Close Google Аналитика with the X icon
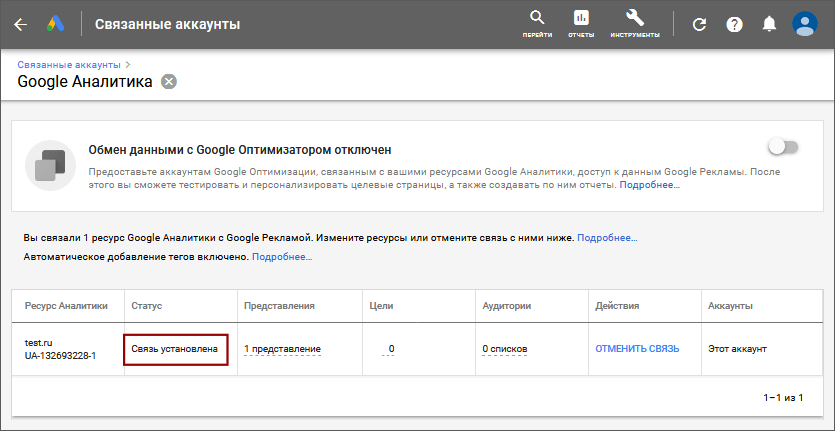This screenshot has width=835, height=431. click(x=169, y=82)
